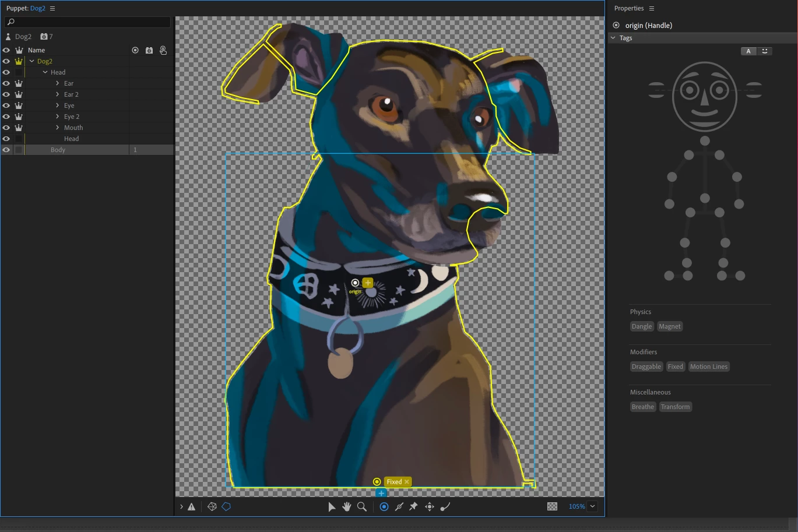Toggle independence crown on the Eye layer
The width and height of the screenshot is (798, 532).
click(19, 105)
